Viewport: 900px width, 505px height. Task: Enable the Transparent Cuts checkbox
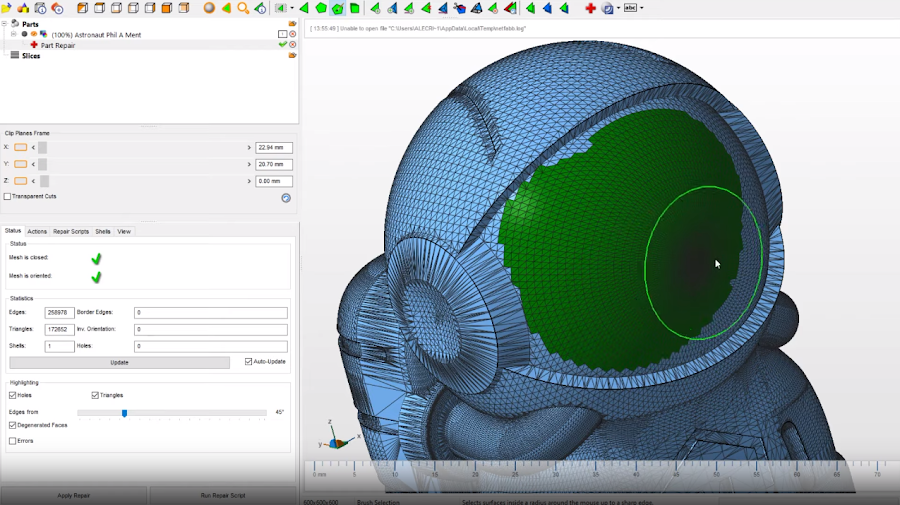pyautogui.click(x=8, y=197)
